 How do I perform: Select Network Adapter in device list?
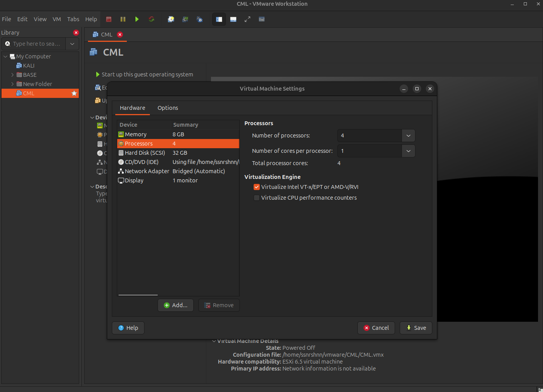147,171
